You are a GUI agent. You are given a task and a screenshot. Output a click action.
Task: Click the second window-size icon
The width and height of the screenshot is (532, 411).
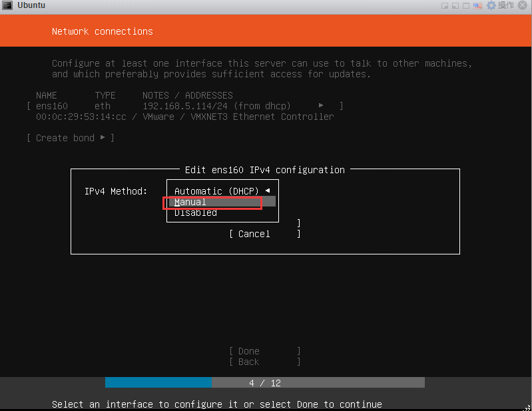click(455, 5)
